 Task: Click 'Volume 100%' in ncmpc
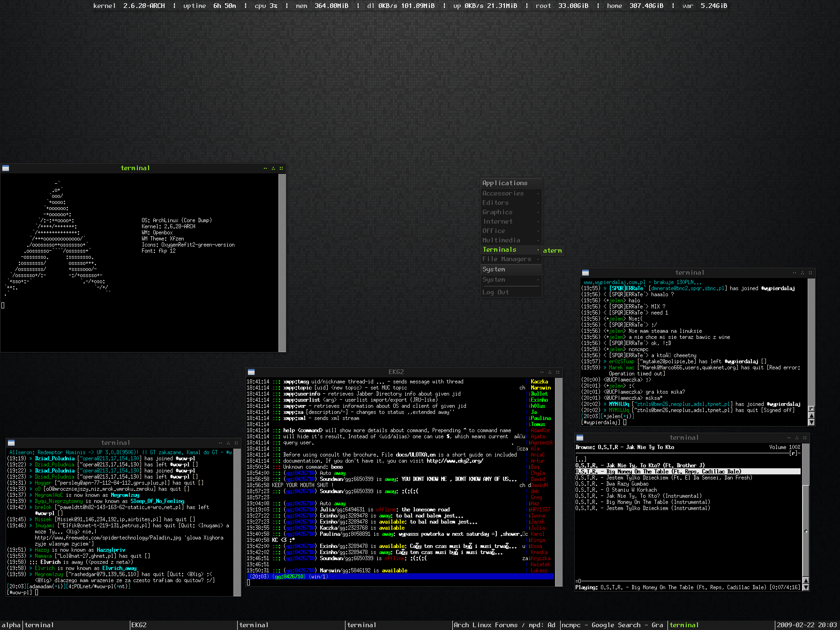point(785,447)
